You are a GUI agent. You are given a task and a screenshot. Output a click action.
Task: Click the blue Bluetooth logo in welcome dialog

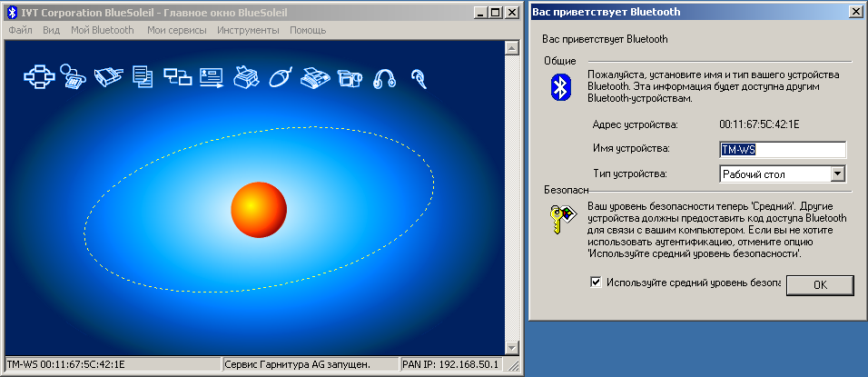coord(560,87)
